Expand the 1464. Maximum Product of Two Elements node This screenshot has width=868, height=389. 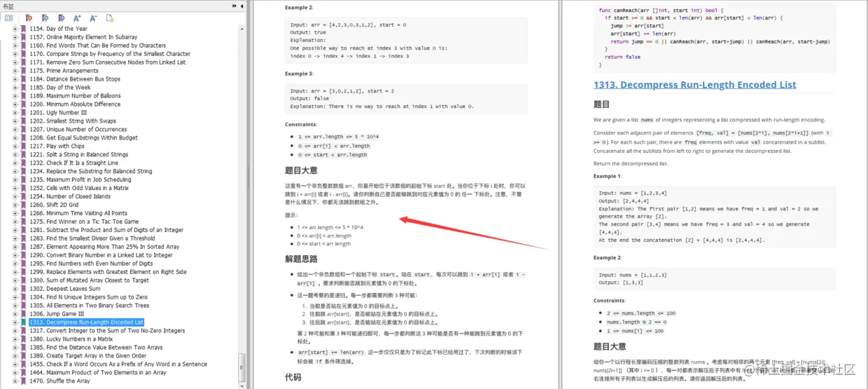click(15, 373)
